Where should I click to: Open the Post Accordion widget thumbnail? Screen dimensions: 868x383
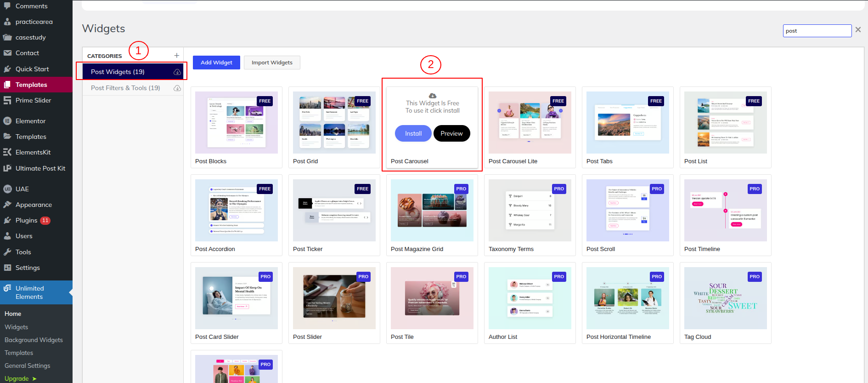click(x=237, y=210)
